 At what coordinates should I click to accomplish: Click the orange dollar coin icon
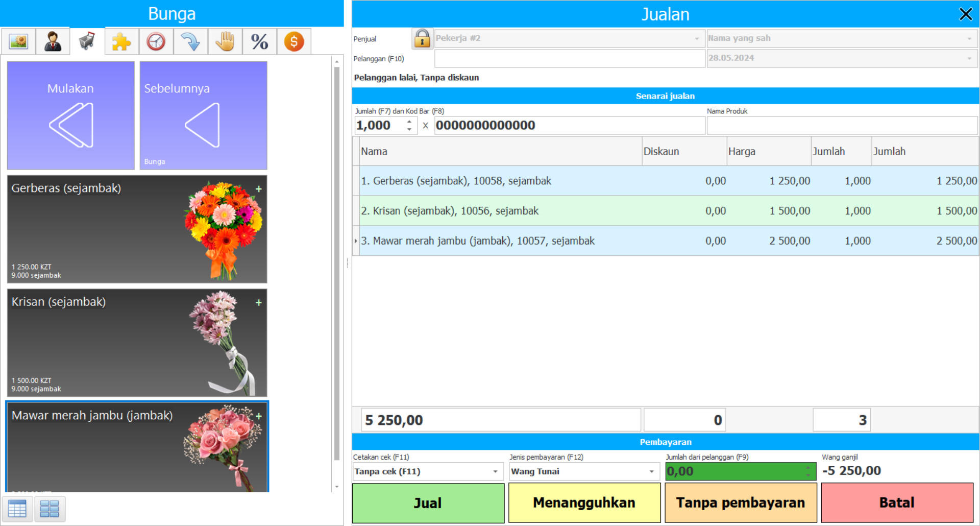294,41
